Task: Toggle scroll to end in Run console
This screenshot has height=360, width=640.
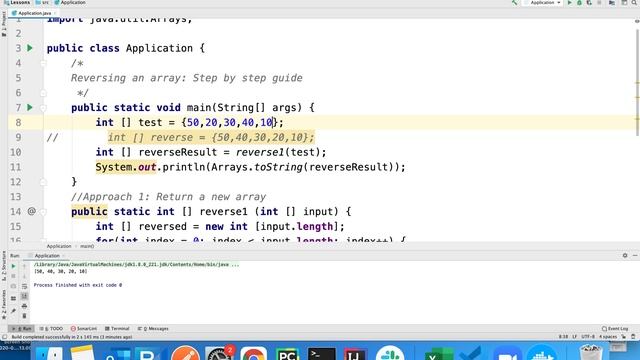Action: pyautogui.click(x=24, y=296)
